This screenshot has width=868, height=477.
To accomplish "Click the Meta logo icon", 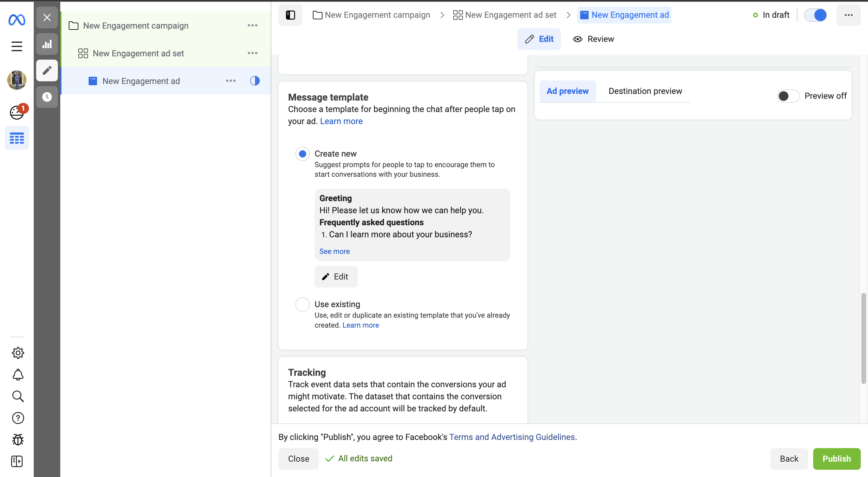I will 17,20.
